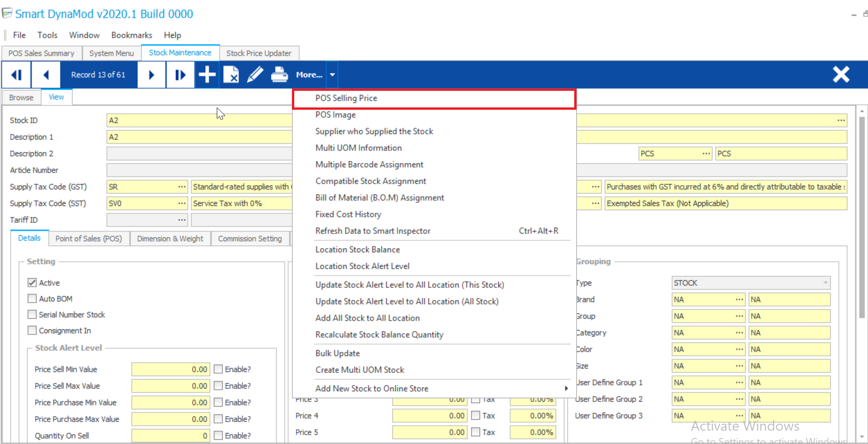The width and height of the screenshot is (868, 444).
Task: Open the File menu
Action: click(19, 35)
